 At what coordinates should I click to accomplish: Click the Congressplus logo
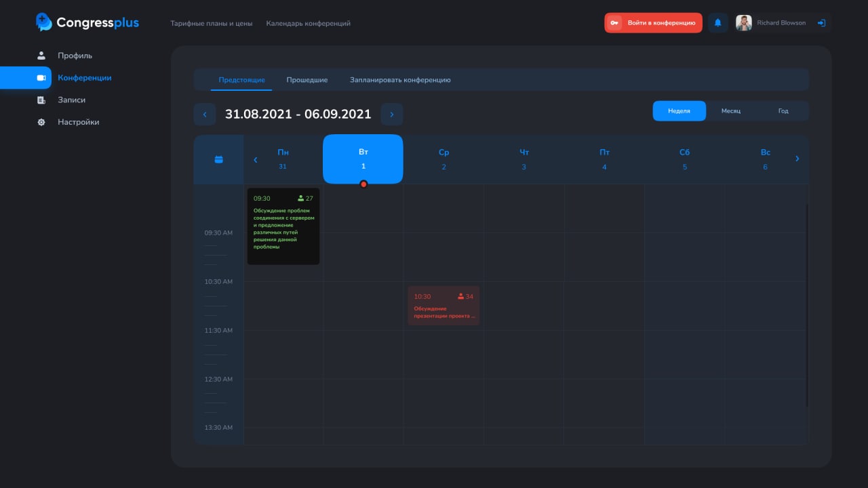(x=87, y=22)
